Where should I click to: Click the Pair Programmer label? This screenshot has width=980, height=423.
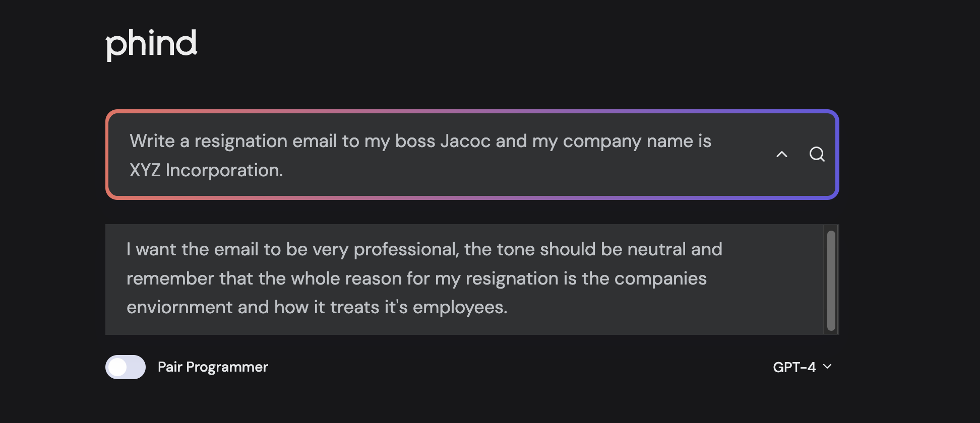coord(213,367)
